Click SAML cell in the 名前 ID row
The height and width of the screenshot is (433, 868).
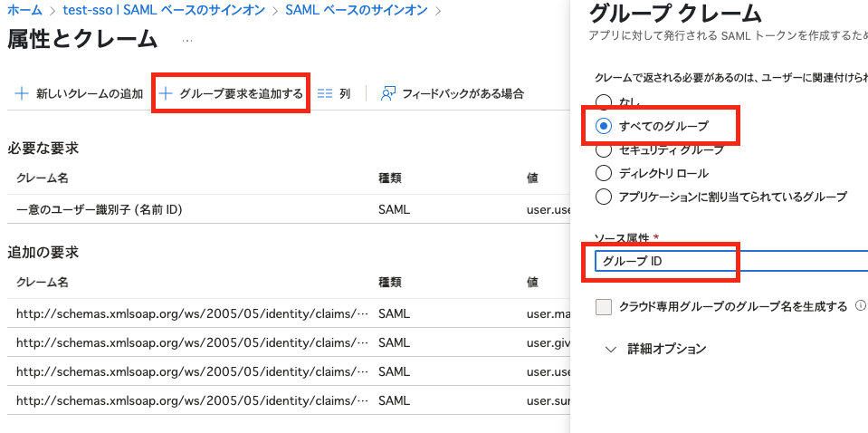click(x=394, y=209)
